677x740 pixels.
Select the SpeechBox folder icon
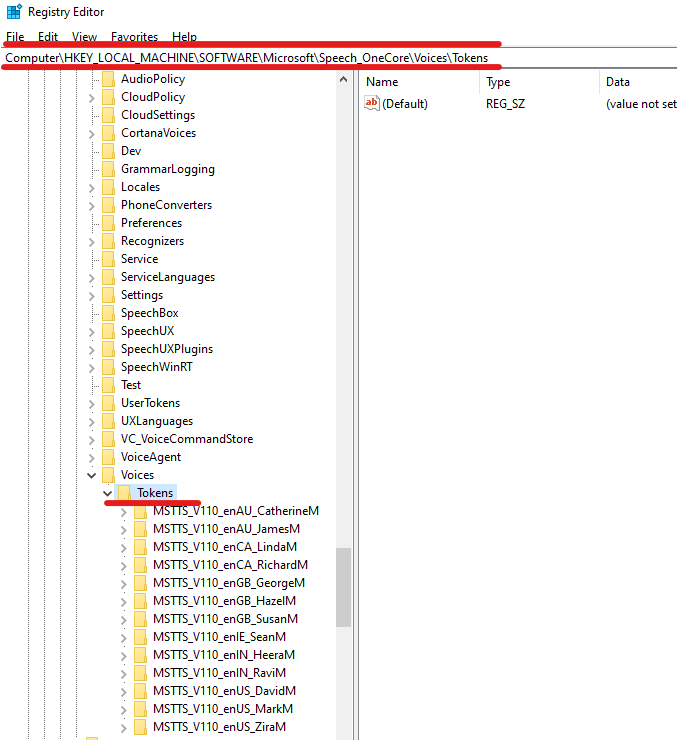tap(109, 313)
